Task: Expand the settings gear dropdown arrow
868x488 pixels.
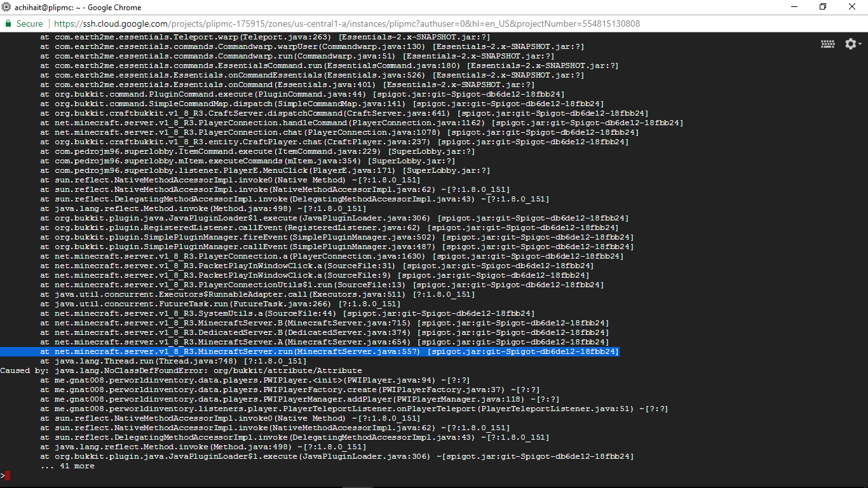Action: pyautogui.click(x=860, y=44)
